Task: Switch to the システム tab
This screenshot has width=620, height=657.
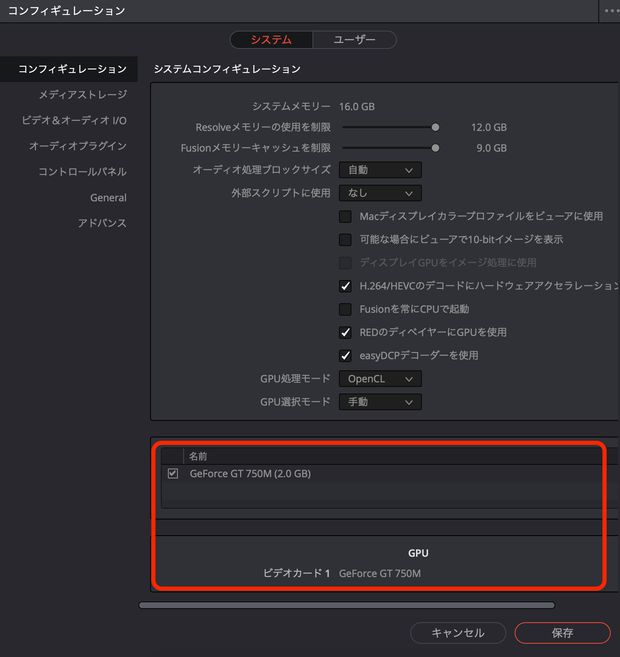Action: [271, 40]
